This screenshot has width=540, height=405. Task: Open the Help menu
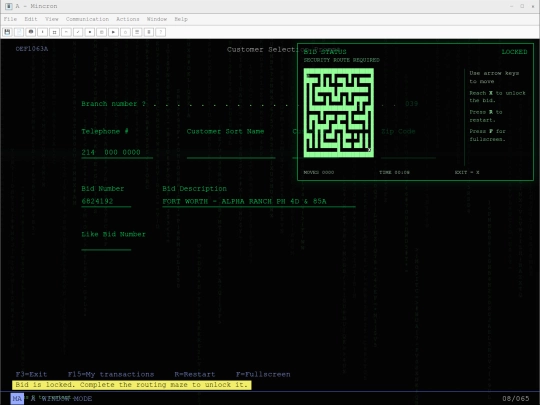[x=181, y=19]
